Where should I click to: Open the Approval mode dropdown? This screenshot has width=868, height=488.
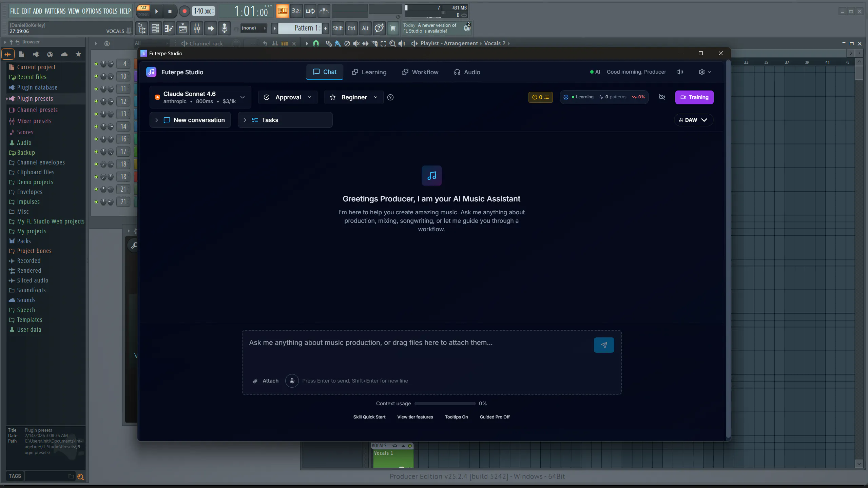(x=288, y=97)
